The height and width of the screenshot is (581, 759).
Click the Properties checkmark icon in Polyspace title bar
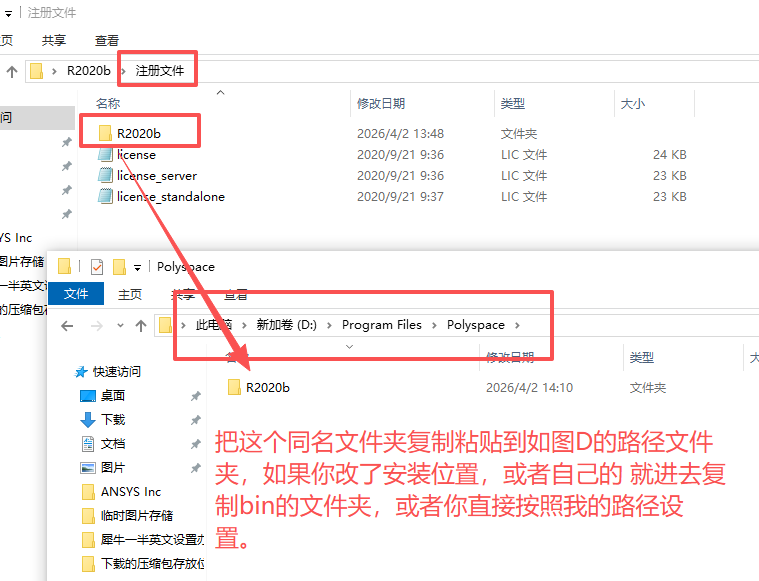(97, 267)
